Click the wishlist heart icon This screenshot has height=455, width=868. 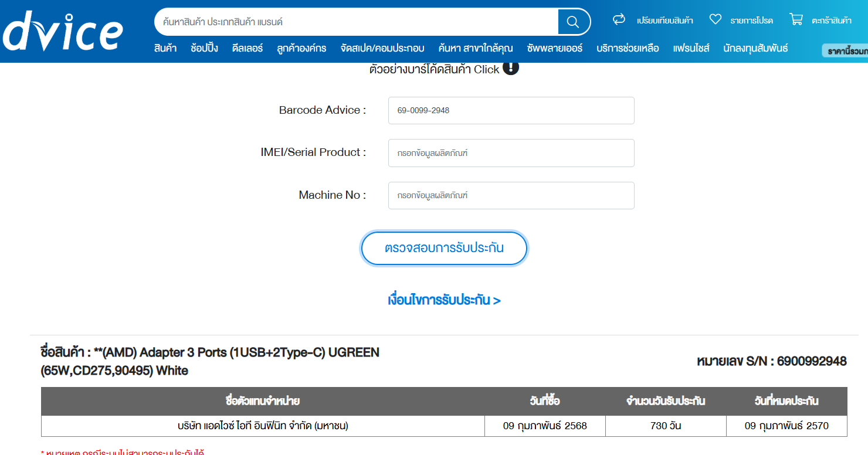point(715,19)
